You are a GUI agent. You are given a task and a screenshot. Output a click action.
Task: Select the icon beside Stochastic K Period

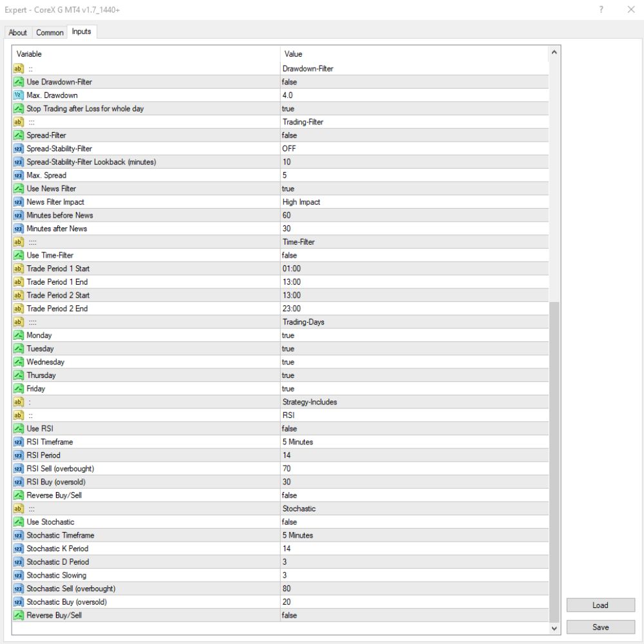[x=19, y=549]
